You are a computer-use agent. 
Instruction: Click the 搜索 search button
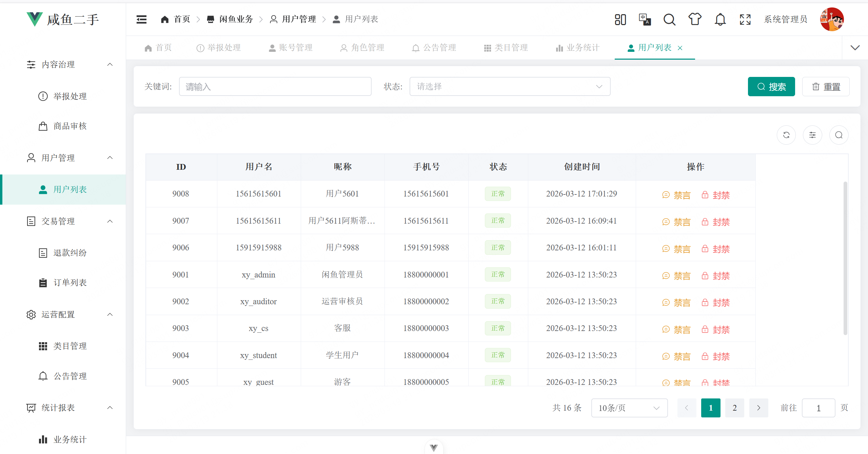coord(771,86)
